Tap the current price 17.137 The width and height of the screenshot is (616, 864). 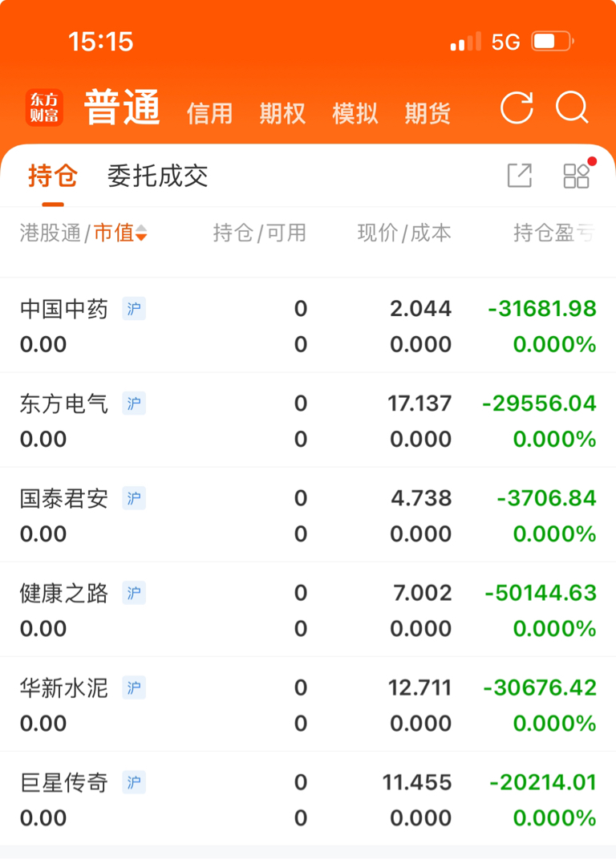tap(419, 404)
